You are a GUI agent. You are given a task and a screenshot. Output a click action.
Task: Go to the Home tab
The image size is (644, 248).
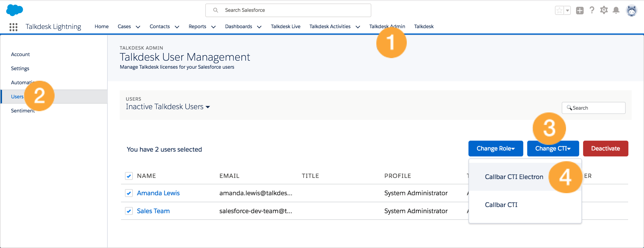pyautogui.click(x=102, y=26)
